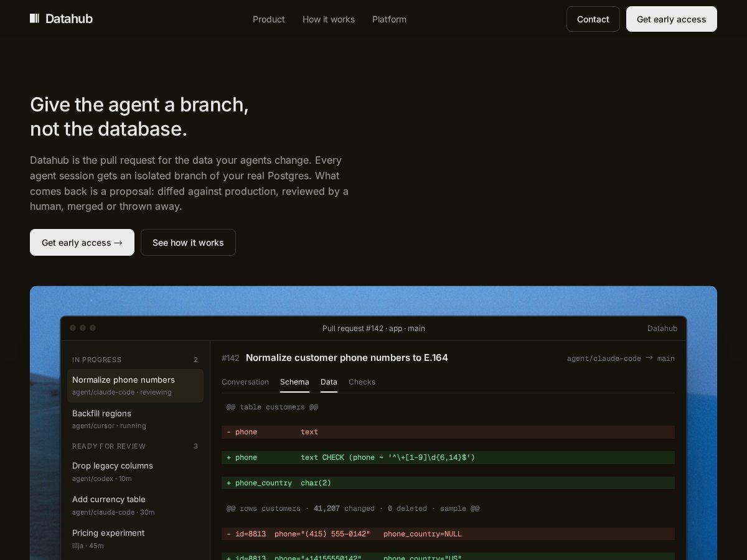747x560 pixels.
Task: Click header Get early access button
Action: 672,19
